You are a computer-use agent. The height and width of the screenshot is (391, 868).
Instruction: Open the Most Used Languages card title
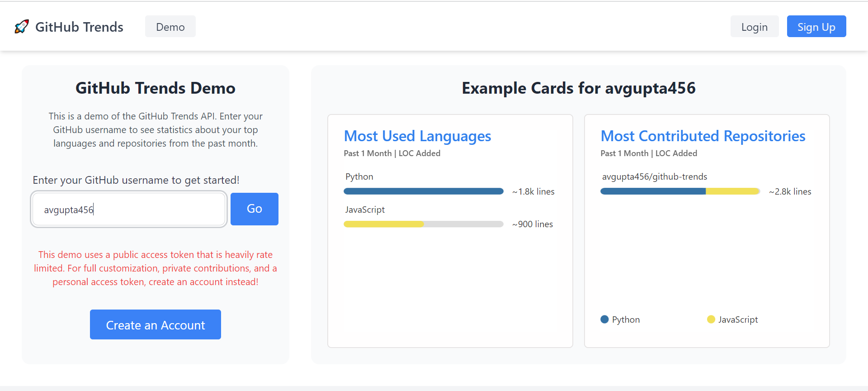pos(417,136)
